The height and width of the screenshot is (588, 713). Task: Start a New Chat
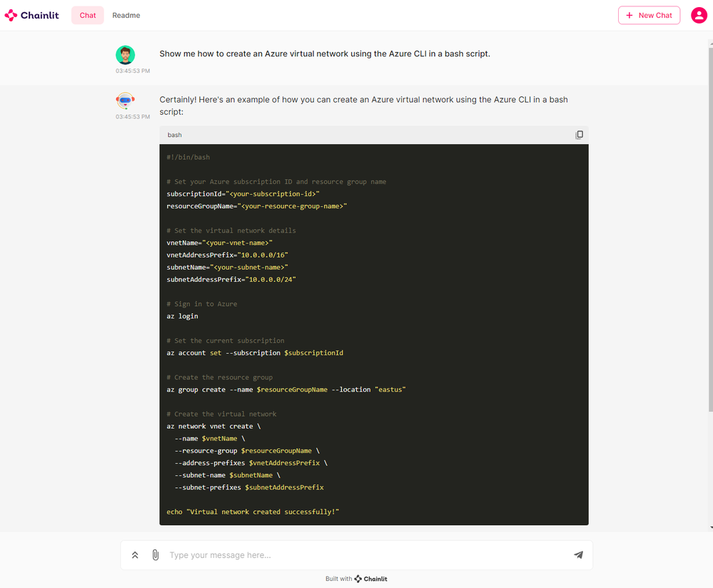click(x=649, y=15)
